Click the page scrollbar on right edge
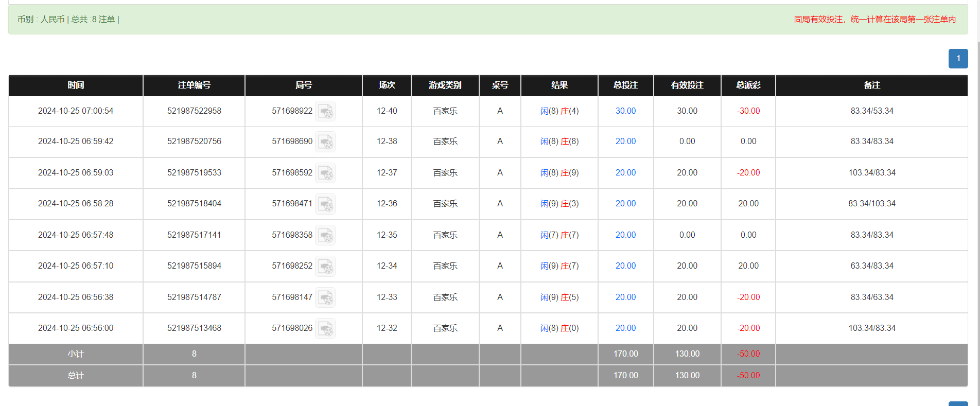 (976, 206)
